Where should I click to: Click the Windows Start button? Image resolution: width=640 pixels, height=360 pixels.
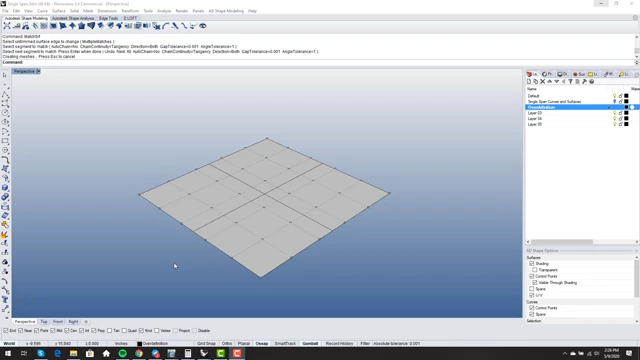click(8, 353)
